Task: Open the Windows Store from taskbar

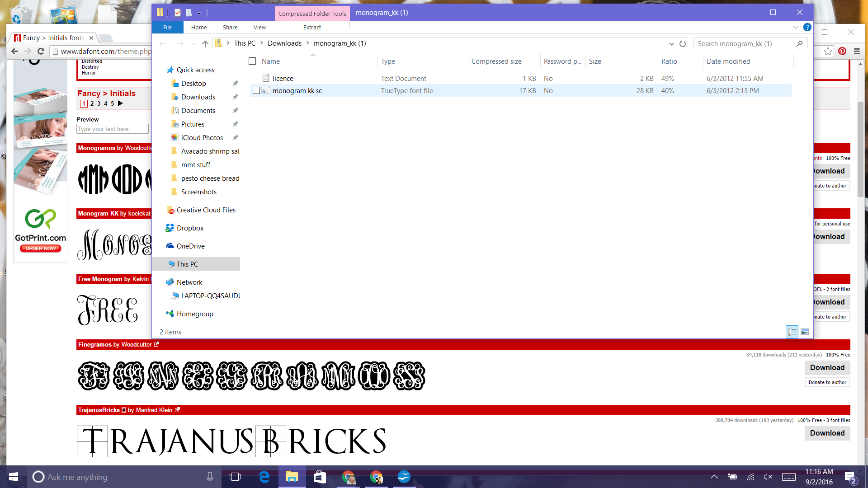Action: click(x=320, y=477)
